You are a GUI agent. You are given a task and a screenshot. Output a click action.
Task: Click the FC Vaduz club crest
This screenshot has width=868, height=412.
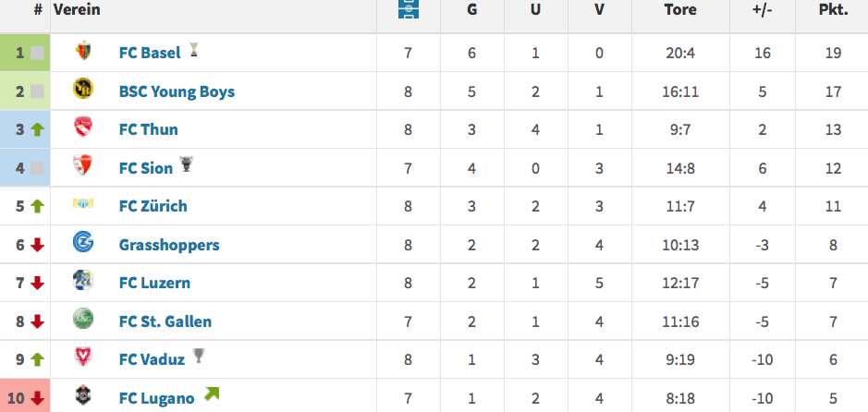tap(83, 357)
